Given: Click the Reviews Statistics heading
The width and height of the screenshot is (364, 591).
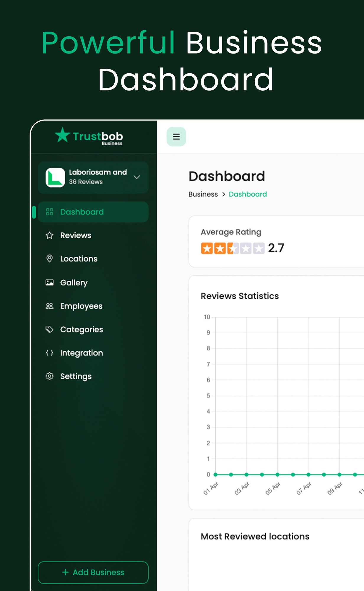Looking at the screenshot, I should [x=240, y=296].
